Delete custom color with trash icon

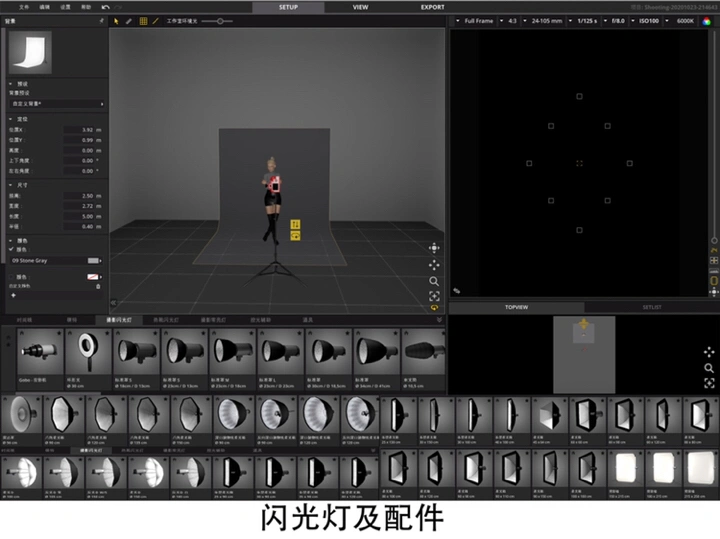click(x=98, y=287)
